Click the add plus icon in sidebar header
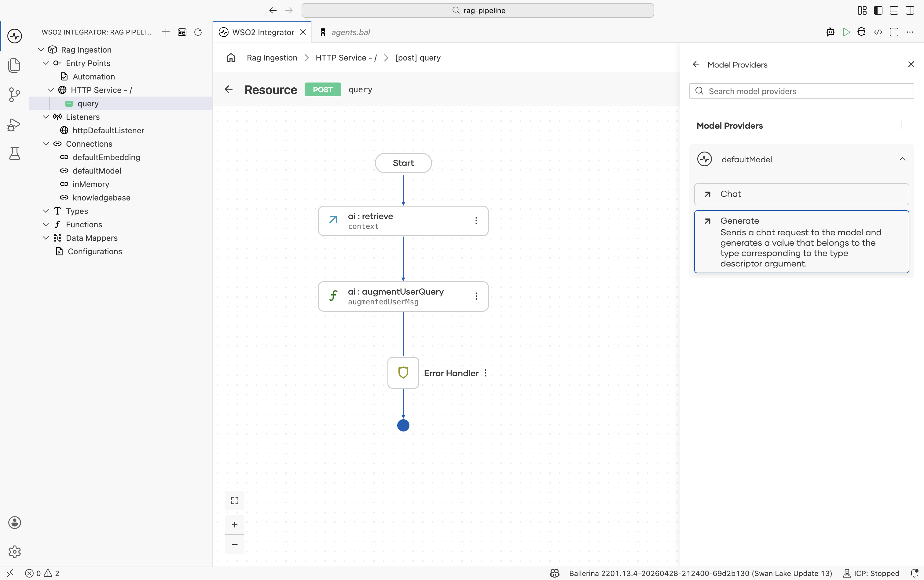 coord(166,32)
